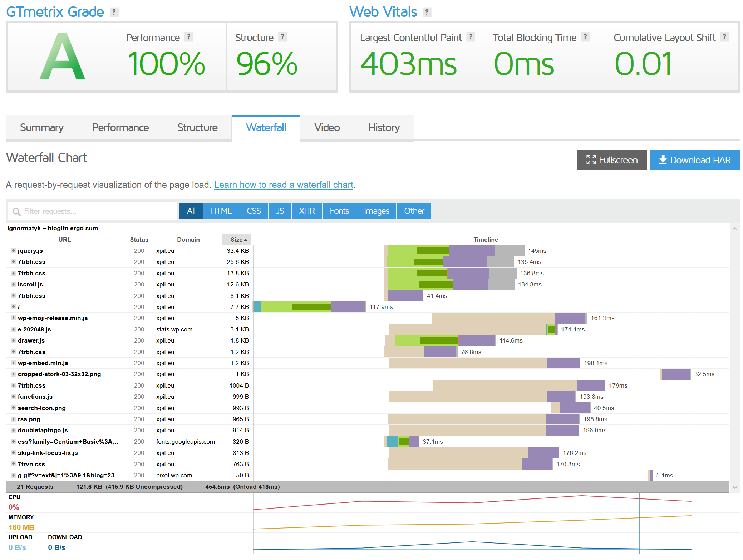Image resolution: width=743 pixels, height=560 pixels.
Task: Expand cropped-stork-03-32x32.png request row
Action: (x=13, y=374)
